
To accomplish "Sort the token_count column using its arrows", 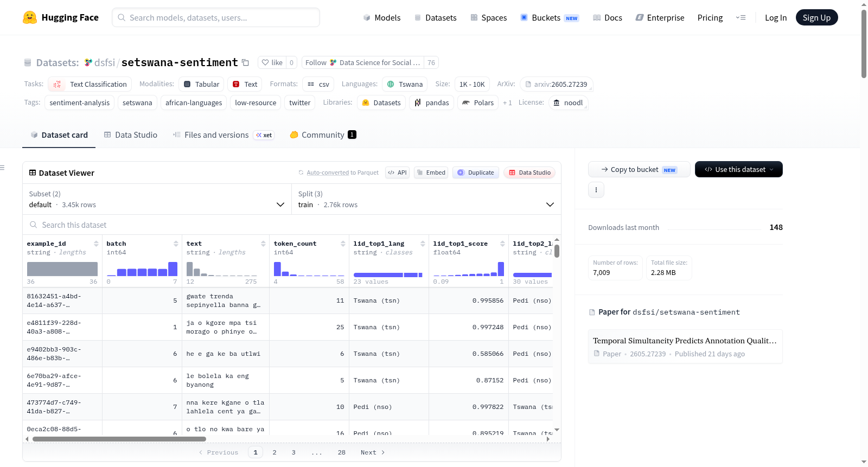I will point(343,244).
